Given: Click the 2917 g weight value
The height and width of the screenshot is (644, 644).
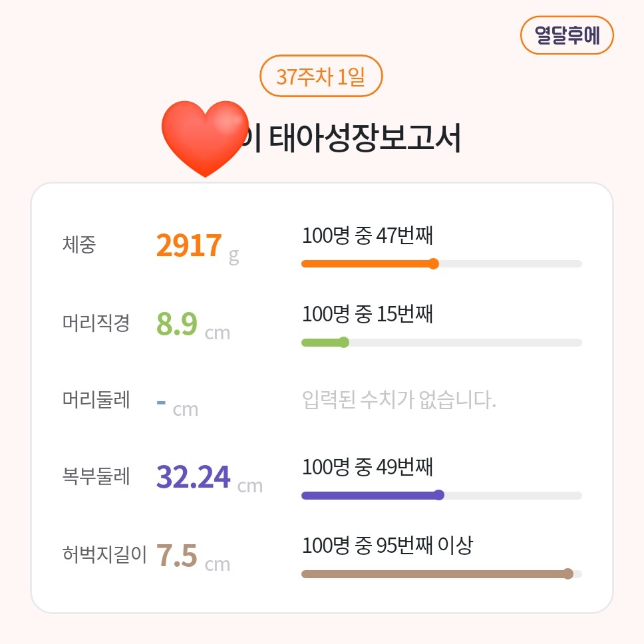Looking at the screenshot, I should pos(189,245).
